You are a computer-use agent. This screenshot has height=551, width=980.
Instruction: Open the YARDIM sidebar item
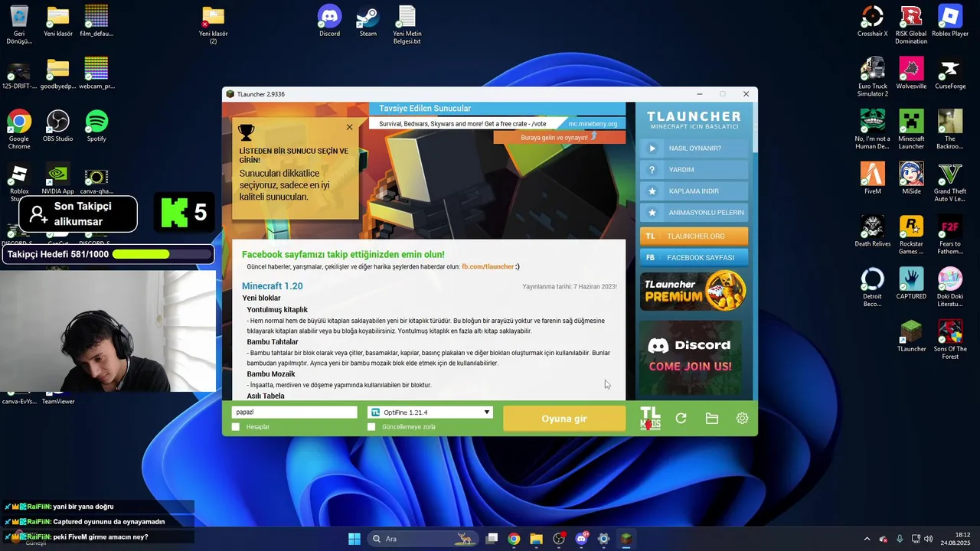point(694,170)
